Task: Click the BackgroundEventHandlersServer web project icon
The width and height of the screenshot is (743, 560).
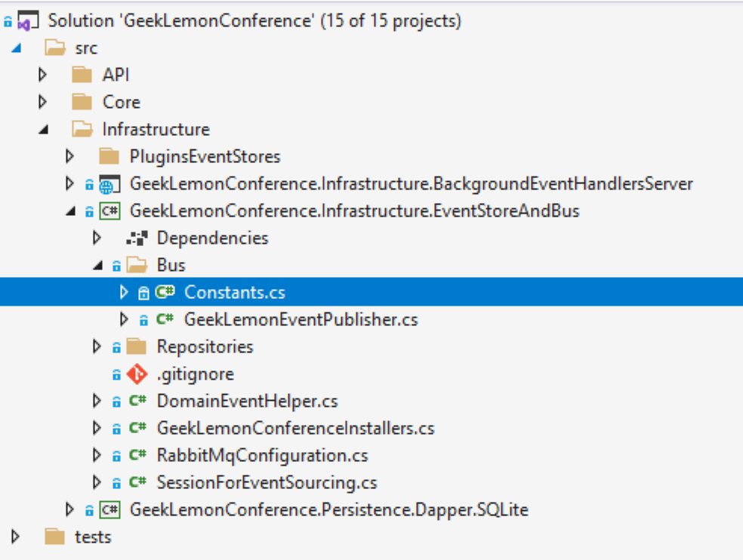Action: click(109, 184)
